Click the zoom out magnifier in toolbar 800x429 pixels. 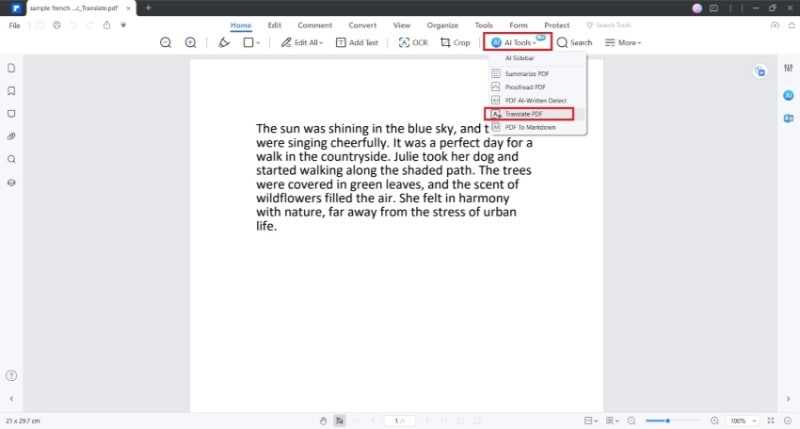coord(165,42)
